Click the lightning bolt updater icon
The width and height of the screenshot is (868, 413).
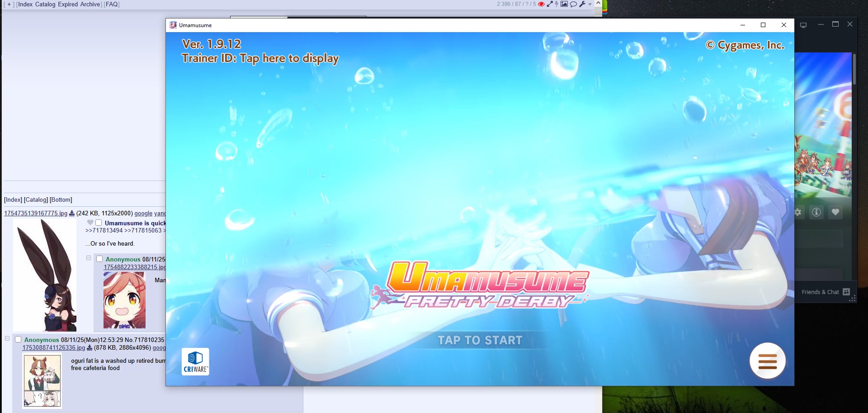tap(557, 4)
